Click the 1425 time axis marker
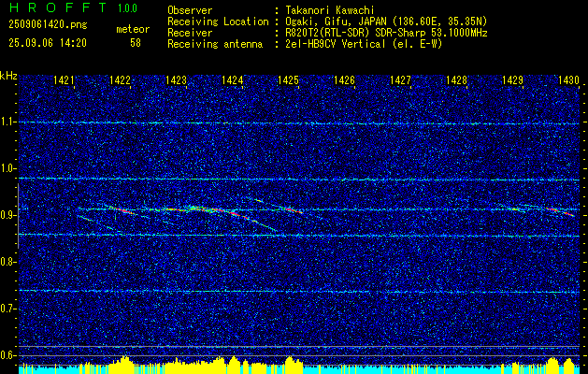This screenshot has height=374, width=588. (288, 79)
